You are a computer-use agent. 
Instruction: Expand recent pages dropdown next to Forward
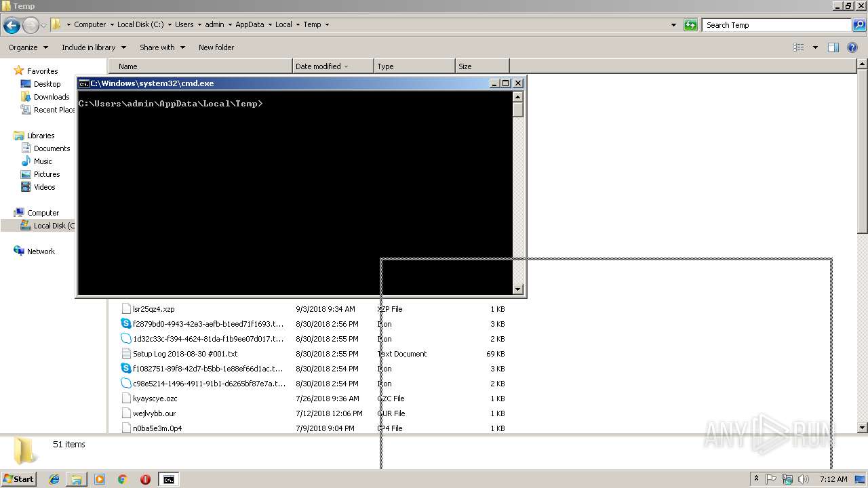(43, 25)
